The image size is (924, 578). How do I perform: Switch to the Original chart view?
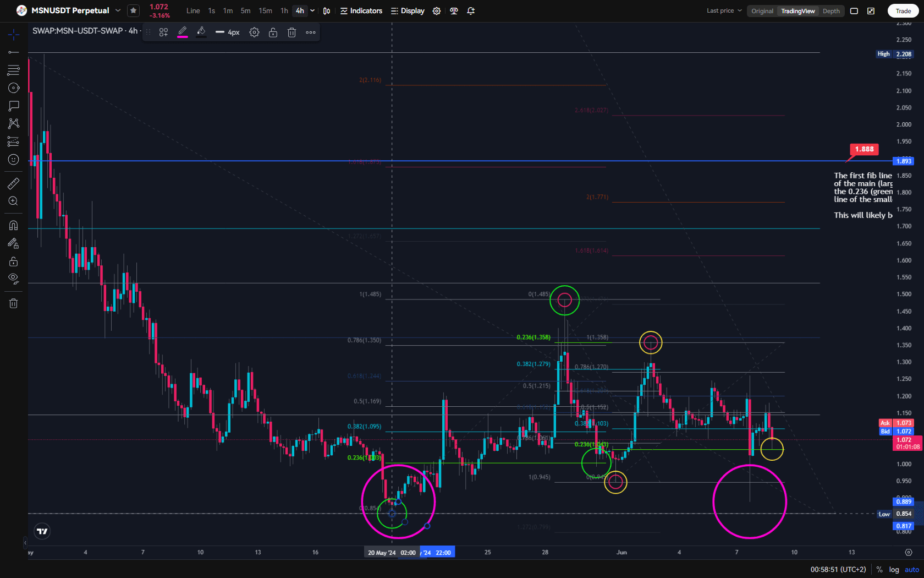tap(762, 11)
